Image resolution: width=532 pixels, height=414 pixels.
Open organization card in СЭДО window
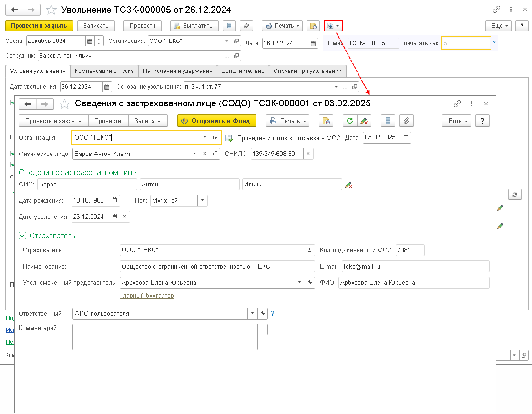coord(215,137)
